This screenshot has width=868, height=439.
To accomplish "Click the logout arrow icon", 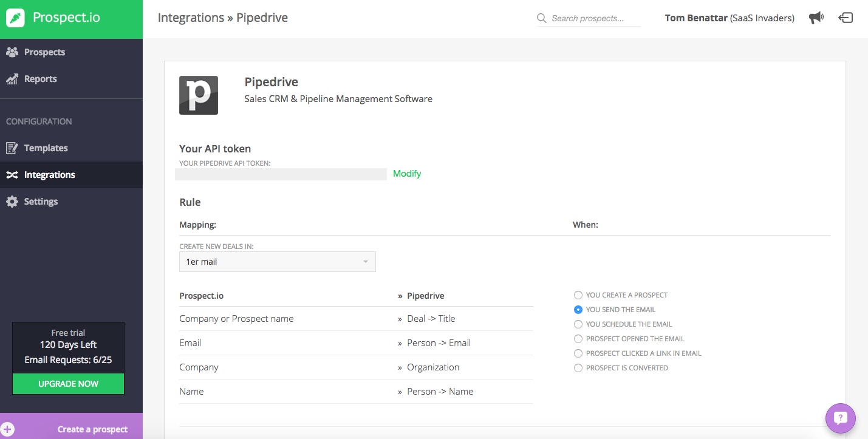I will pyautogui.click(x=846, y=18).
